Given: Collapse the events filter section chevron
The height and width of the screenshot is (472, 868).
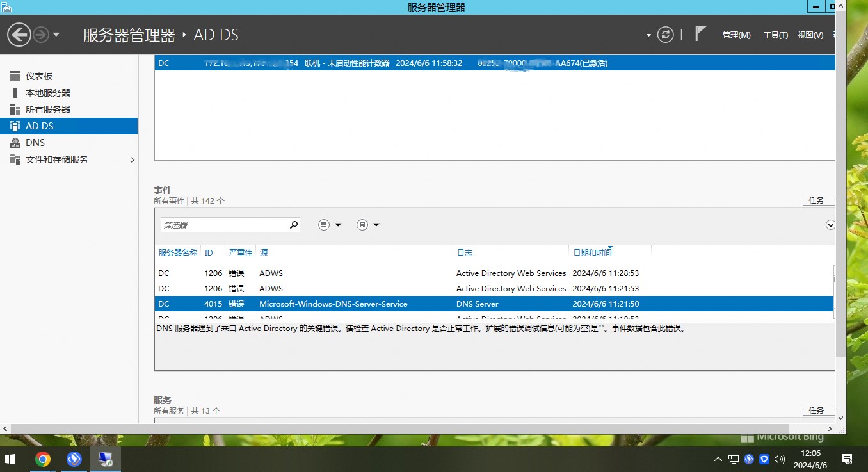Looking at the screenshot, I should [830, 225].
